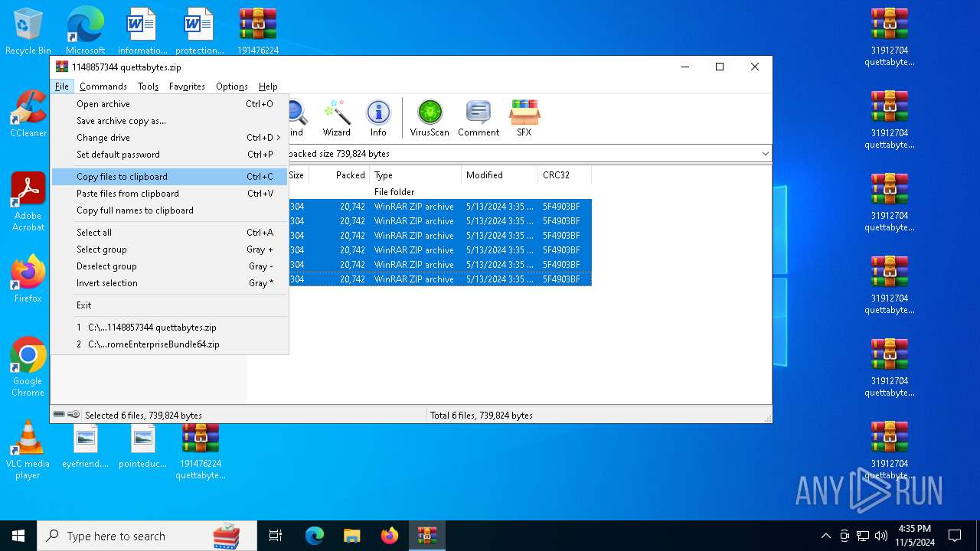The width and height of the screenshot is (980, 551).
Task: Open the 'informatio...' Word document icon
Action: click(x=142, y=31)
